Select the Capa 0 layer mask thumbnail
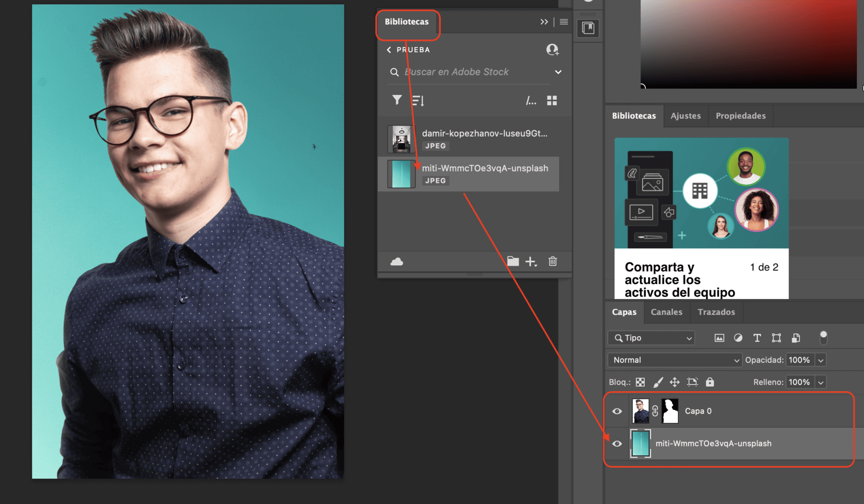The width and height of the screenshot is (864, 504). (670, 411)
